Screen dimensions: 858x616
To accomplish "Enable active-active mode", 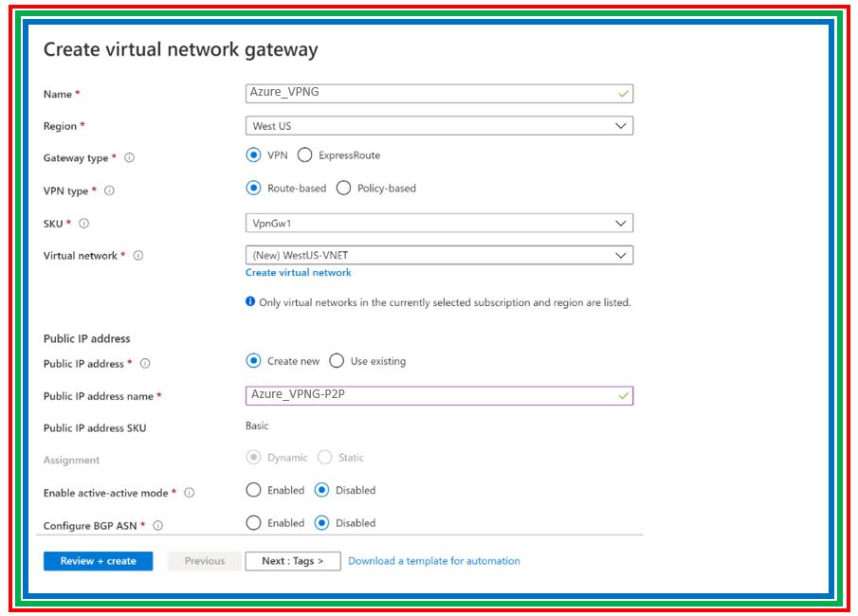I will [253, 491].
